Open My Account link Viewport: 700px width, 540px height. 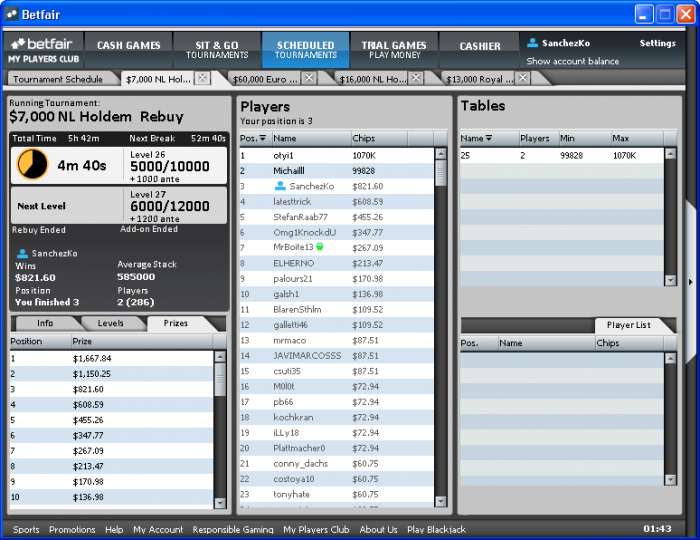(158, 530)
